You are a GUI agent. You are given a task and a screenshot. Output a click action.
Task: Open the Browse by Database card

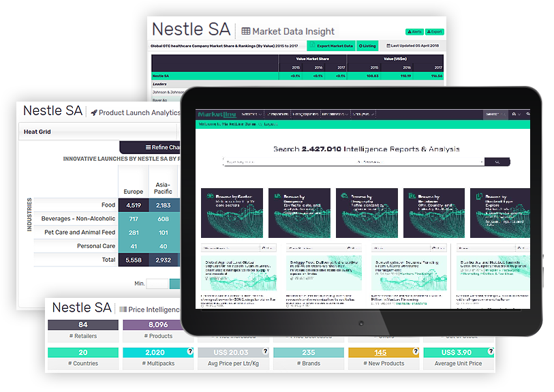point(434,213)
